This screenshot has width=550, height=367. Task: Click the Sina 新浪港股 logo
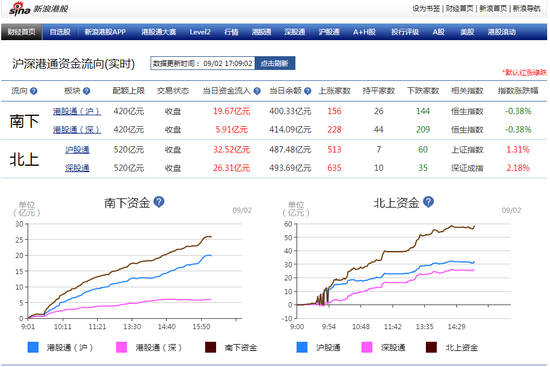click(x=39, y=8)
